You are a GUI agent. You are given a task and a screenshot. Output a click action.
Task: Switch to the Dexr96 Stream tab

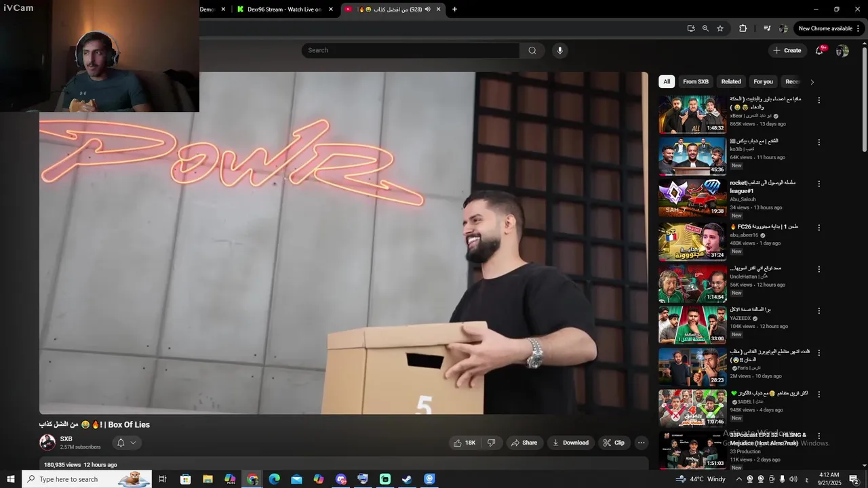click(x=284, y=9)
